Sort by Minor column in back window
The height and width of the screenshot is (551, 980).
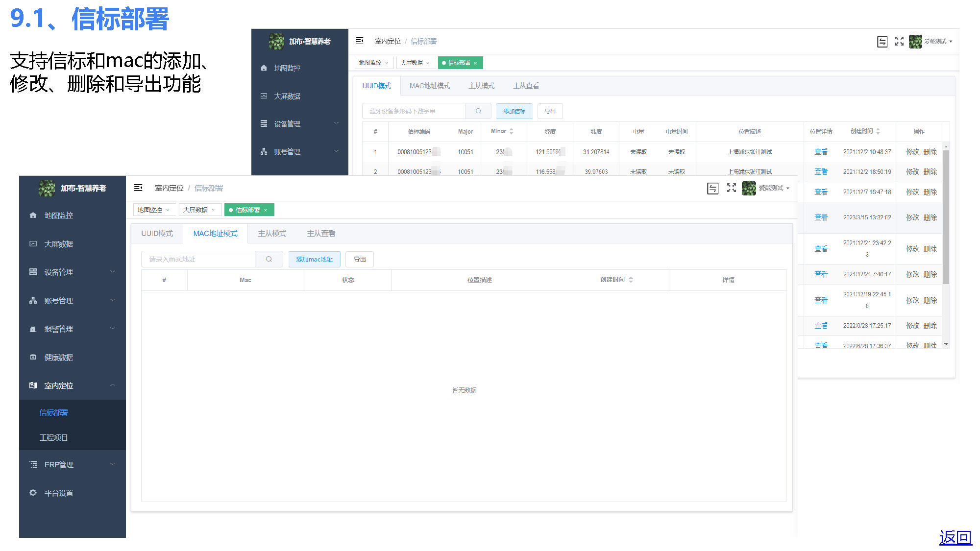(x=512, y=131)
